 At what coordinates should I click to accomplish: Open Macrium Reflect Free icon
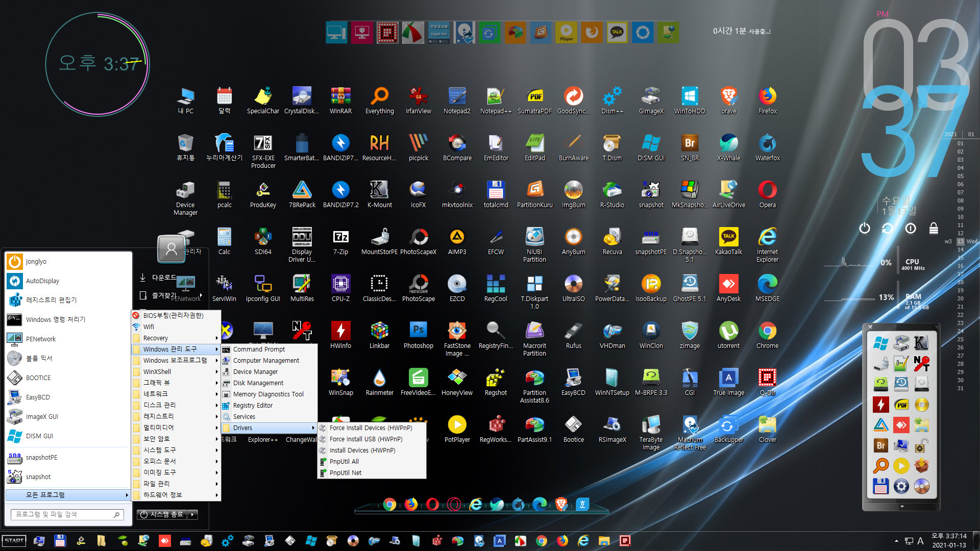(x=690, y=432)
